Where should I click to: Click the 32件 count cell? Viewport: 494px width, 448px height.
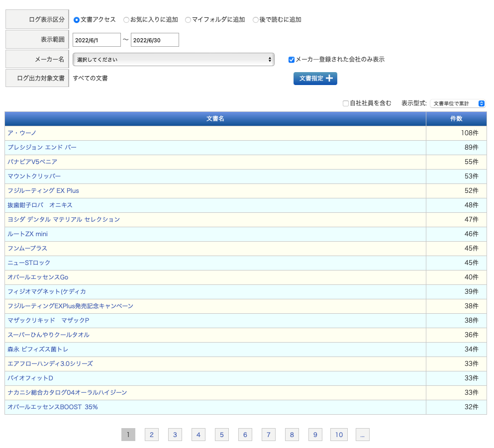[456, 407]
